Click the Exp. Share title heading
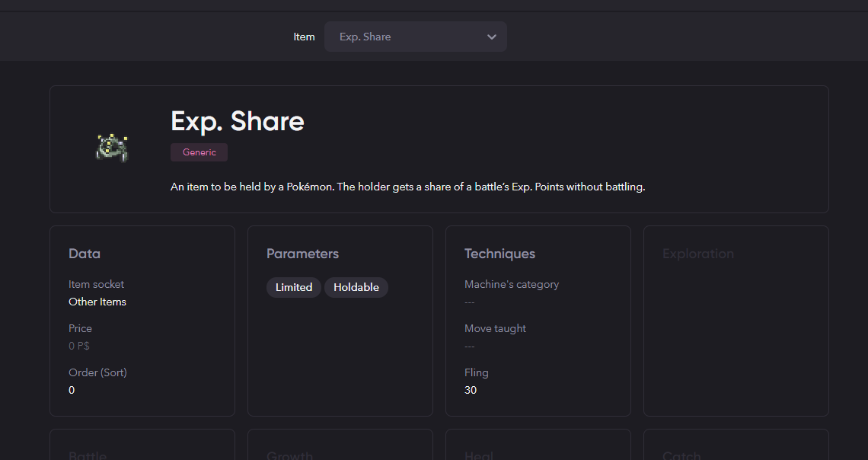Image resolution: width=868 pixels, height=460 pixels. coord(237,121)
